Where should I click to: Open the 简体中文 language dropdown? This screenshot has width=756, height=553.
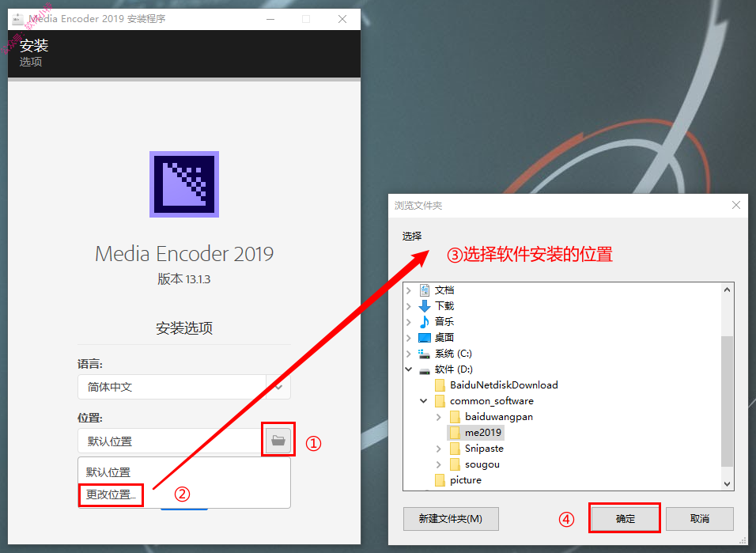(278, 387)
